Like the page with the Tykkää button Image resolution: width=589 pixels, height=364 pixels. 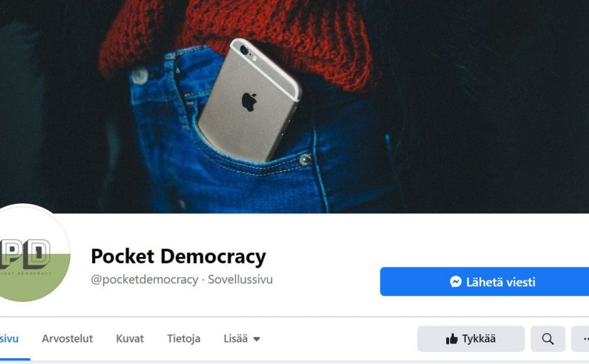[470, 339]
